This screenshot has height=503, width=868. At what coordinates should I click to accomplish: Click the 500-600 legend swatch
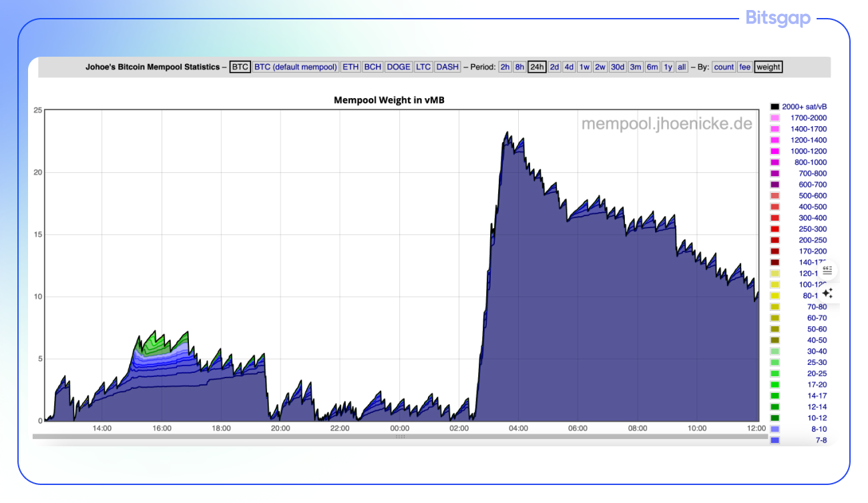point(775,195)
